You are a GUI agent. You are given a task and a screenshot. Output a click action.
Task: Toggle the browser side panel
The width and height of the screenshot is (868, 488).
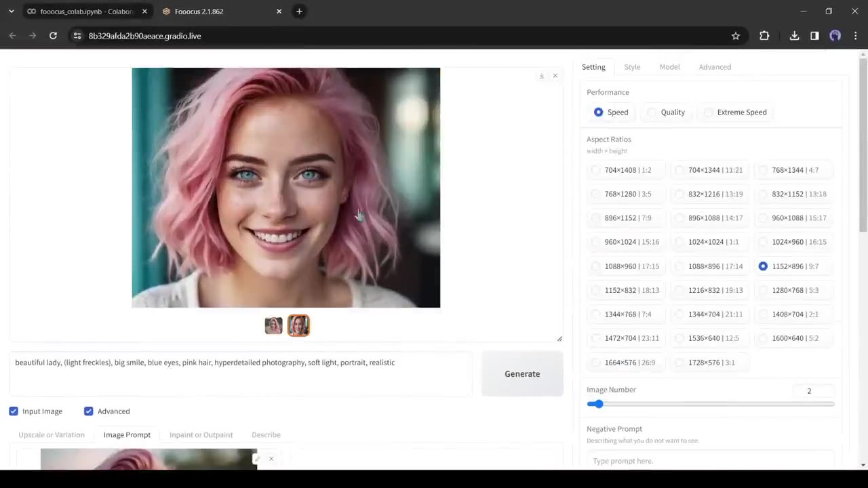tap(814, 36)
